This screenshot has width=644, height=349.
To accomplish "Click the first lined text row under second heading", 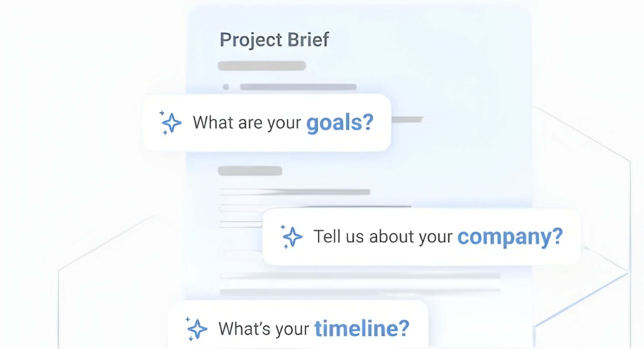I will coord(295,192).
